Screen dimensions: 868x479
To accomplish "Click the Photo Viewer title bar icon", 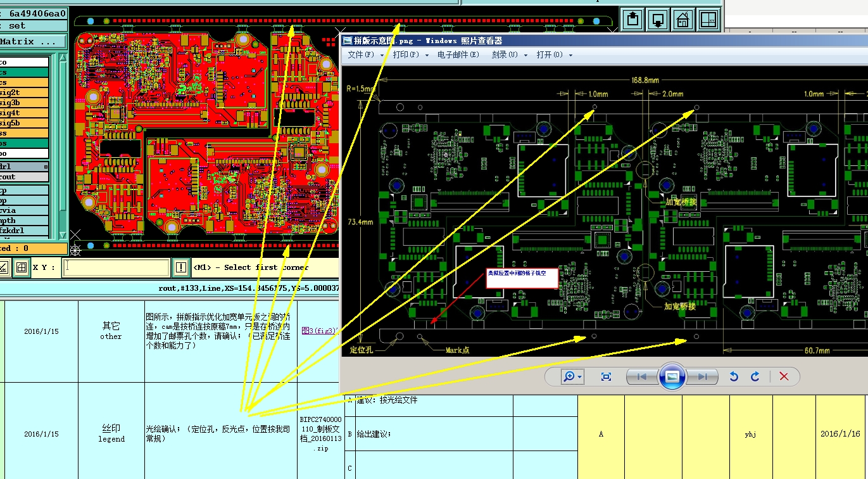I will click(347, 40).
